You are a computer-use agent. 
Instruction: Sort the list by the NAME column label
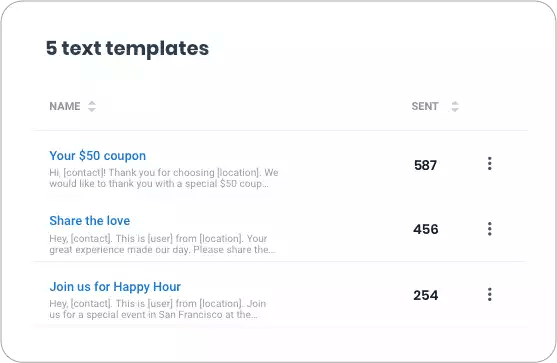(x=65, y=106)
